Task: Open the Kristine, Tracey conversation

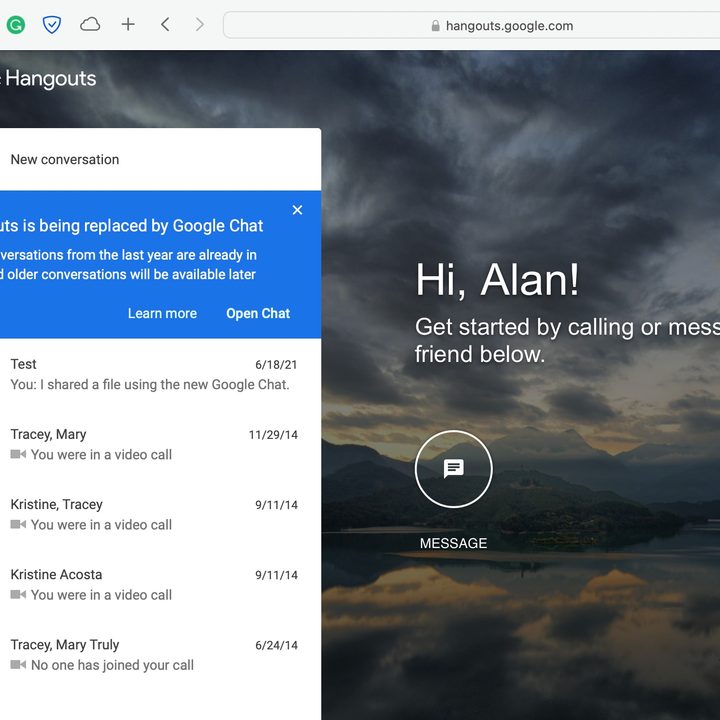Action: 160,514
